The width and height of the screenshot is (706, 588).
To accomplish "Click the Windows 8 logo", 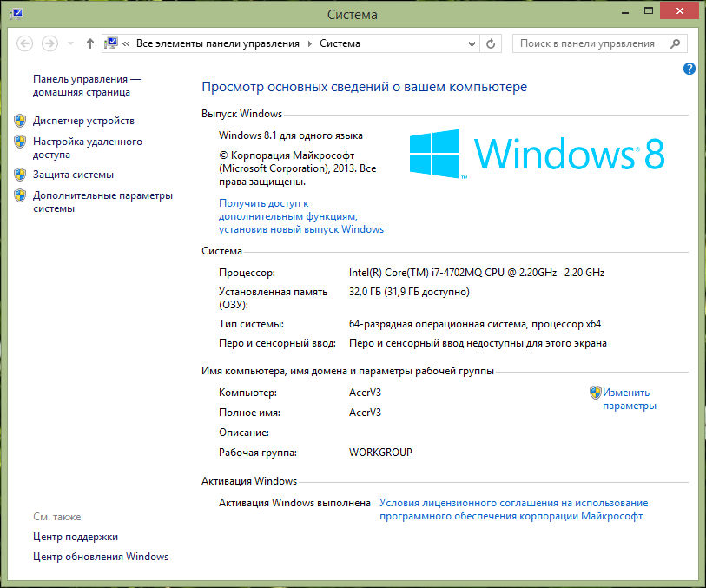I will pyautogui.click(x=537, y=154).
